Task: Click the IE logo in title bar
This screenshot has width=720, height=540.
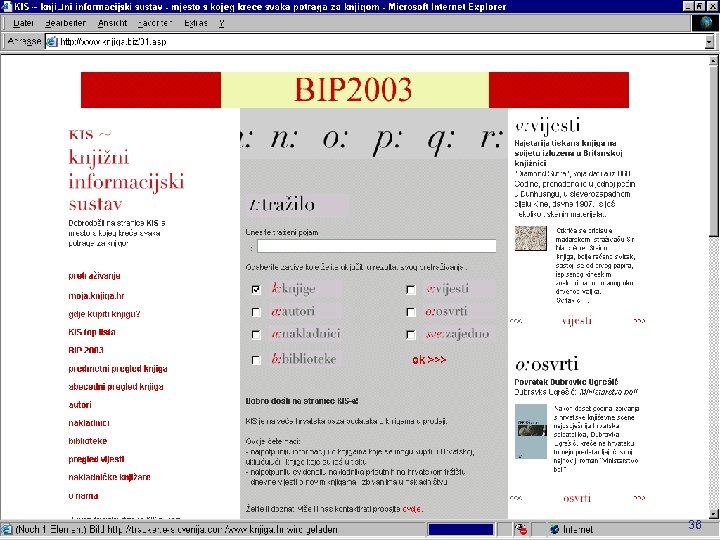Action: 6,6
